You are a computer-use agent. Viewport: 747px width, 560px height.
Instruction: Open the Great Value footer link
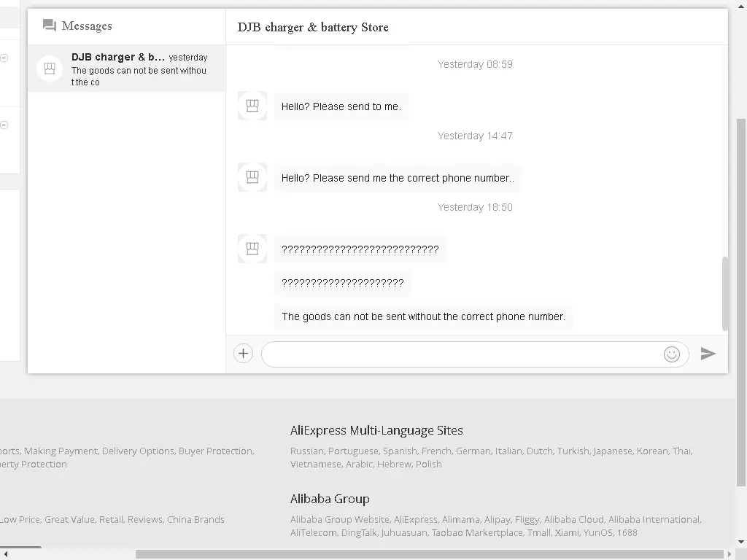(x=70, y=519)
